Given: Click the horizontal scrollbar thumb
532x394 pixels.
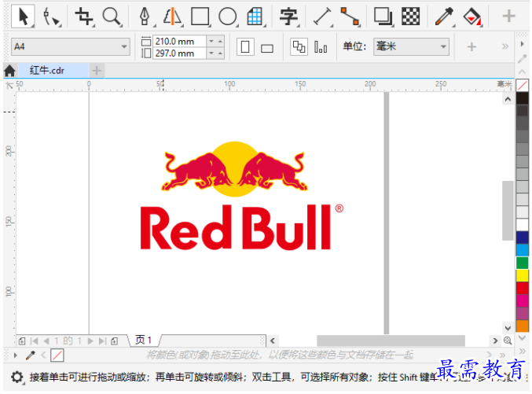Looking at the screenshot, I should pyautogui.click(x=391, y=341).
